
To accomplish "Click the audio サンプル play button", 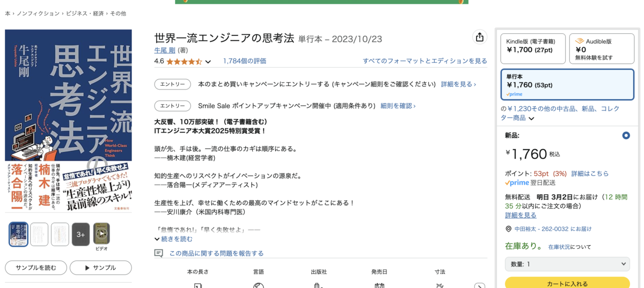I will (100, 268).
